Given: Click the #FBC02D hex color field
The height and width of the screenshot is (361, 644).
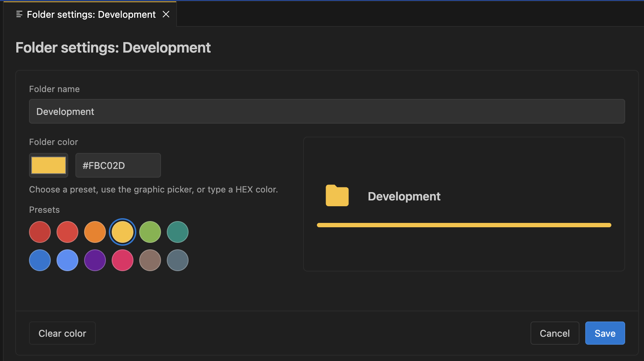Looking at the screenshot, I should pos(118,165).
